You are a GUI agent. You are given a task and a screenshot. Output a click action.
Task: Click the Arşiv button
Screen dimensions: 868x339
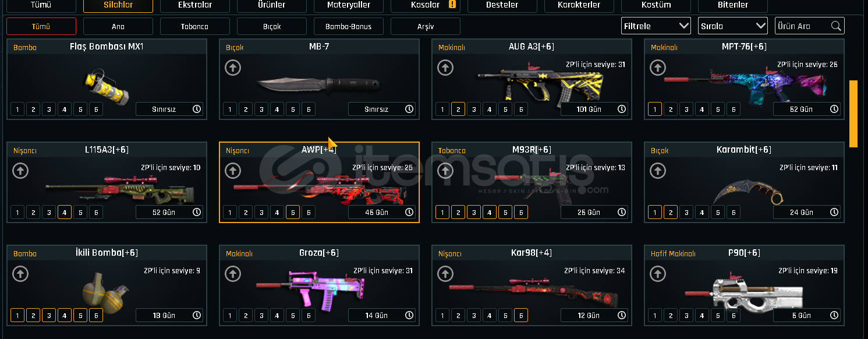click(426, 26)
